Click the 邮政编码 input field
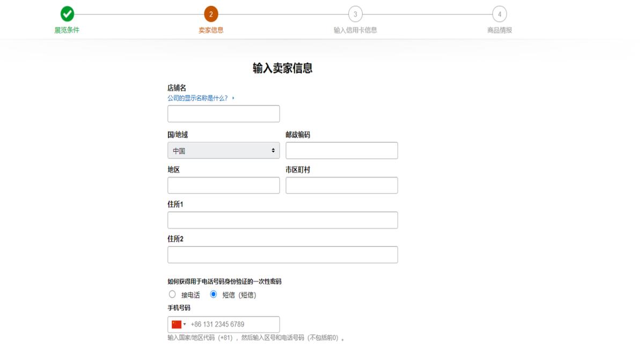Screen dimensions: 644x351 (x=342, y=150)
